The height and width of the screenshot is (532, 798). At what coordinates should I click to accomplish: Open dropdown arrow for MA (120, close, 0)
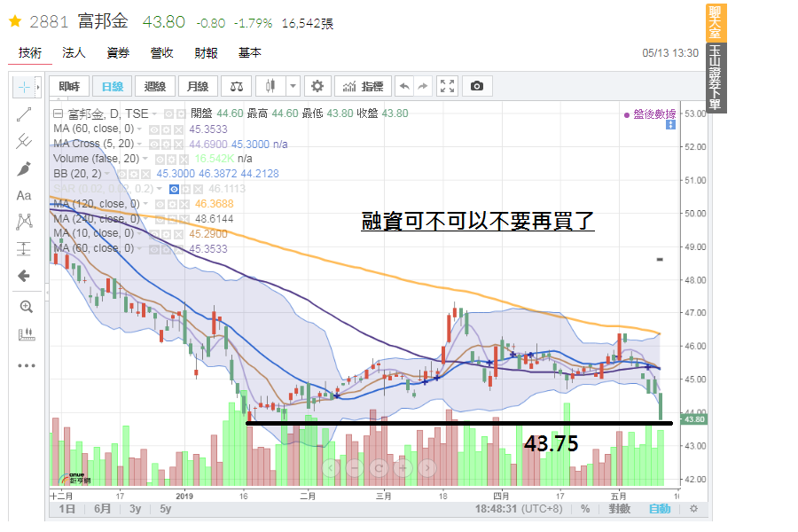tap(145, 204)
